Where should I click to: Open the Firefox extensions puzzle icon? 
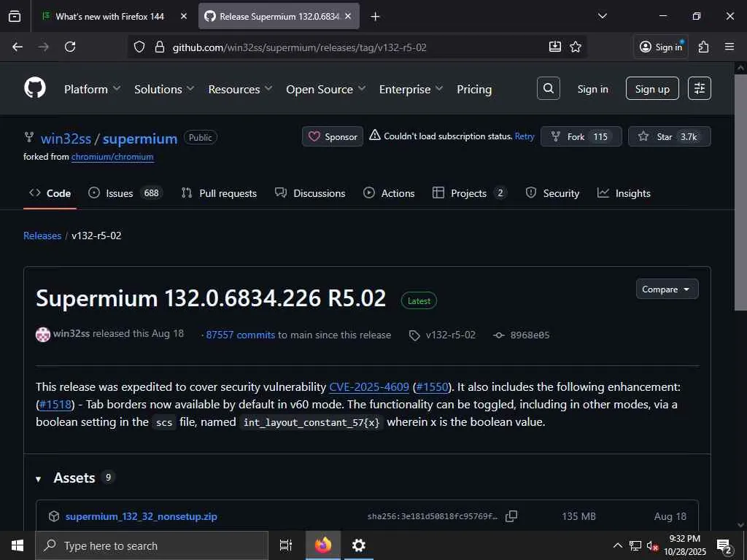704,47
